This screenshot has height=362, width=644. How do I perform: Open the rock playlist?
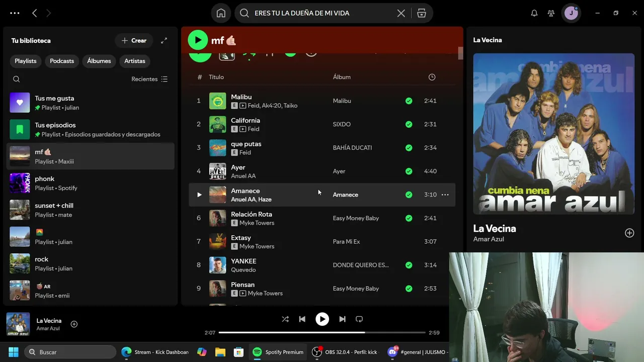pyautogui.click(x=91, y=263)
